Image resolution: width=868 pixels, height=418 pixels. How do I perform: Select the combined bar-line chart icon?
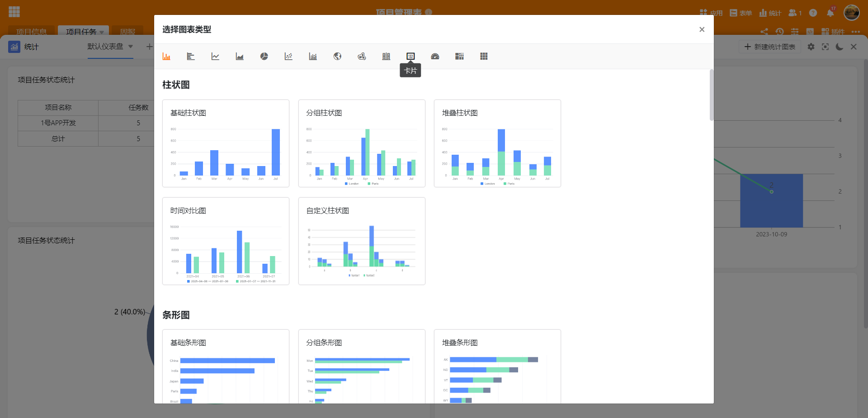tap(313, 57)
